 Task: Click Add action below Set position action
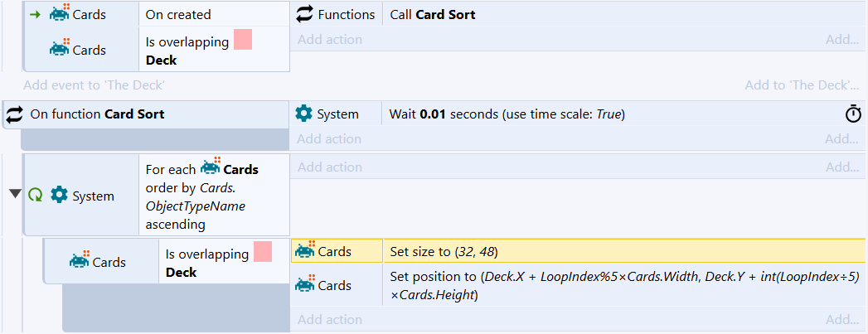330,320
